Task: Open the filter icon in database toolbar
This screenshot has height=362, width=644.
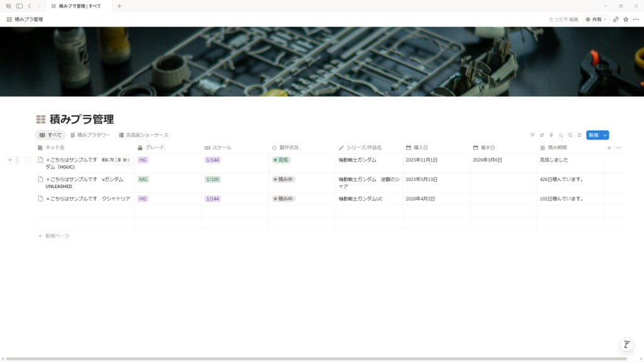Action: coord(532,135)
